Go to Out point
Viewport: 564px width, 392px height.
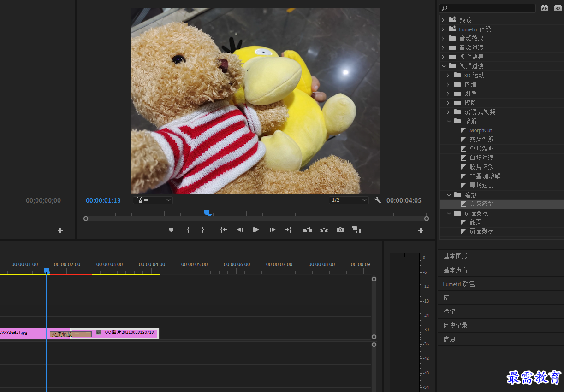coord(288,229)
